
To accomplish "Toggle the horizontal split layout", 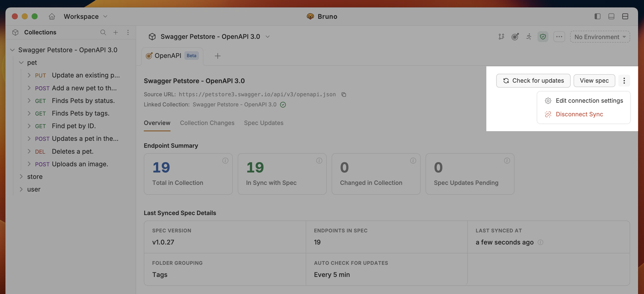I will (x=625, y=16).
